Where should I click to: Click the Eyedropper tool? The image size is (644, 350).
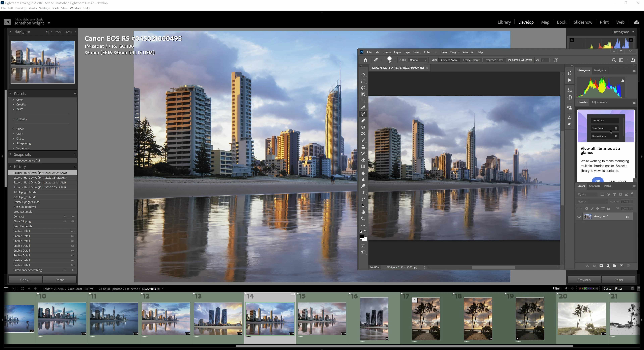pyautogui.click(x=363, y=107)
